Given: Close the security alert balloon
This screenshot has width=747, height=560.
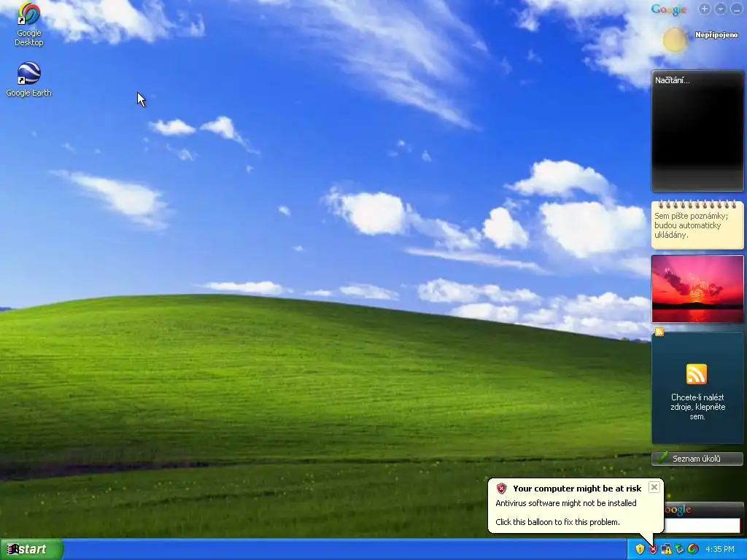Looking at the screenshot, I should pyautogui.click(x=654, y=487).
